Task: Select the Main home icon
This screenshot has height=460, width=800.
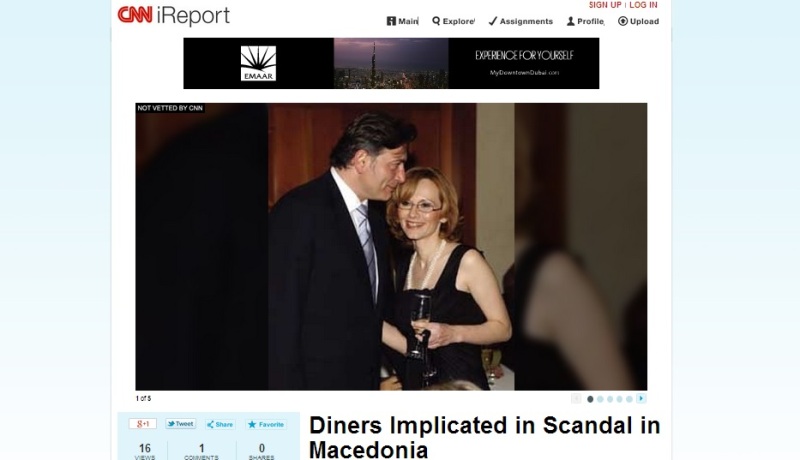Action: point(391,21)
